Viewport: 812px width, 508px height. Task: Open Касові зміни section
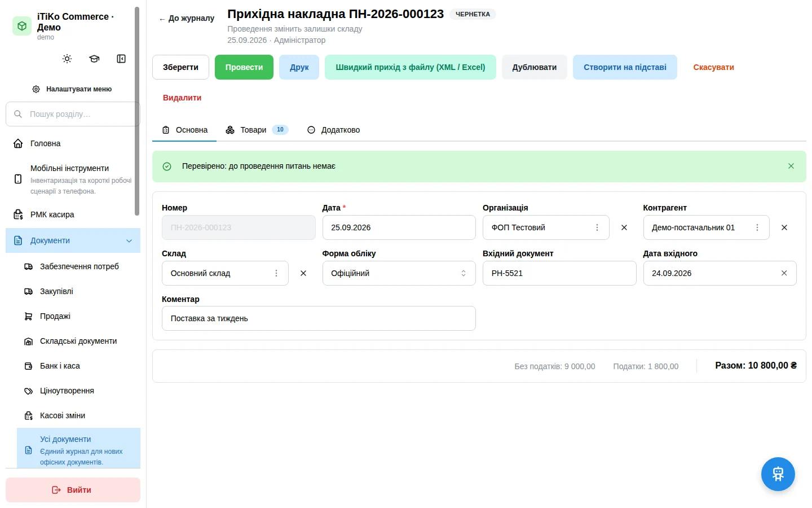click(x=78, y=415)
